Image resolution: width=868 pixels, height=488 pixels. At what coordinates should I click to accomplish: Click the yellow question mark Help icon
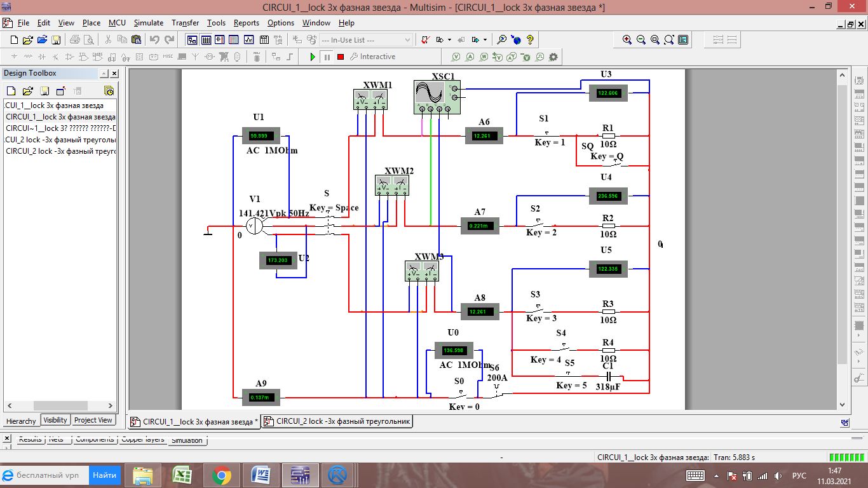[530, 40]
